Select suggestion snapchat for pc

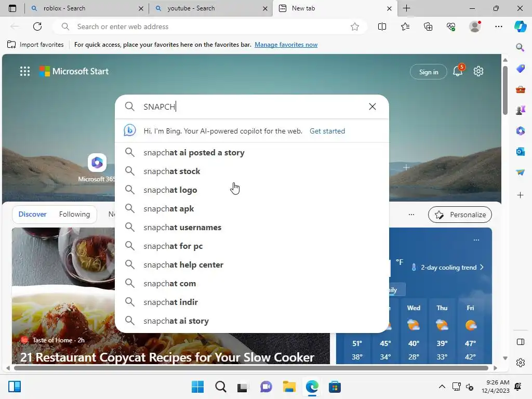(x=252, y=246)
